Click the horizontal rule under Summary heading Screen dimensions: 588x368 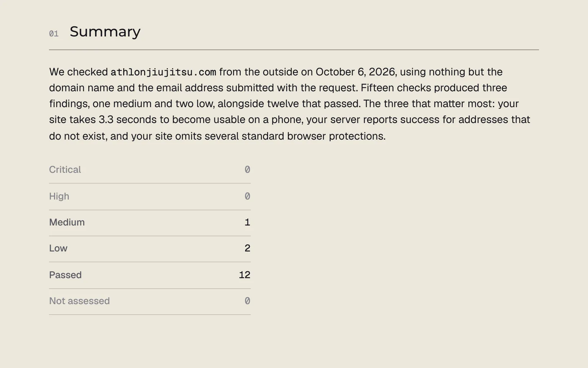coord(294,50)
